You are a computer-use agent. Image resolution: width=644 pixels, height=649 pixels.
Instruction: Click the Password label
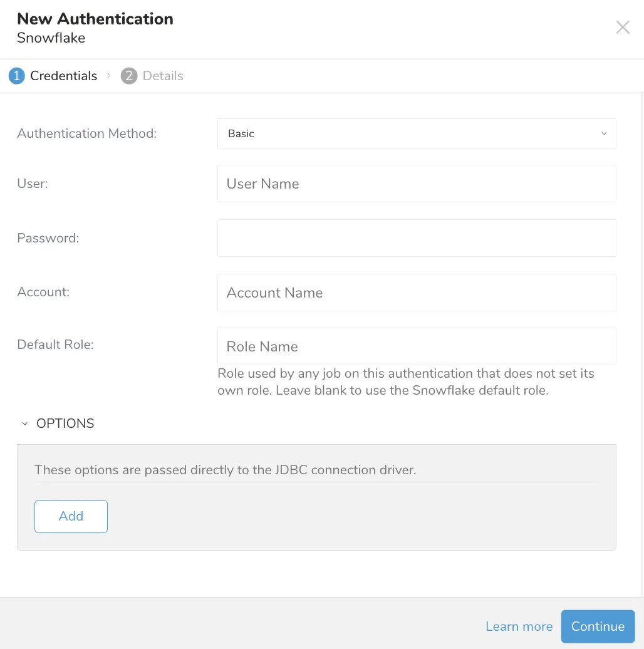pyautogui.click(x=48, y=238)
